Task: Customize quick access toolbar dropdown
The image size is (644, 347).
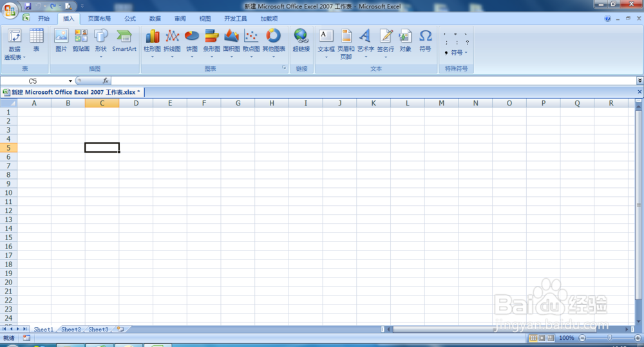Action: (82, 6)
